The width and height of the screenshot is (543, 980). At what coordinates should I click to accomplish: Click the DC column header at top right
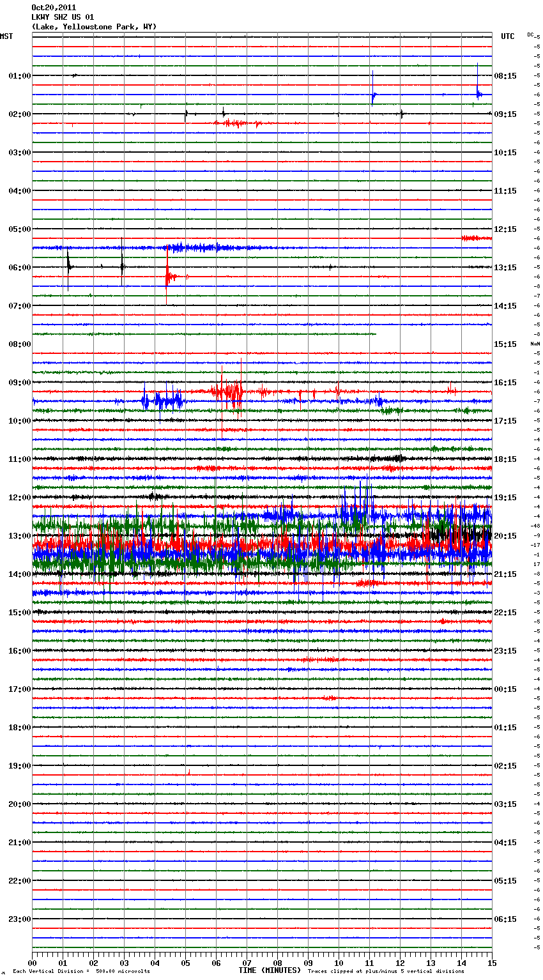(531, 34)
